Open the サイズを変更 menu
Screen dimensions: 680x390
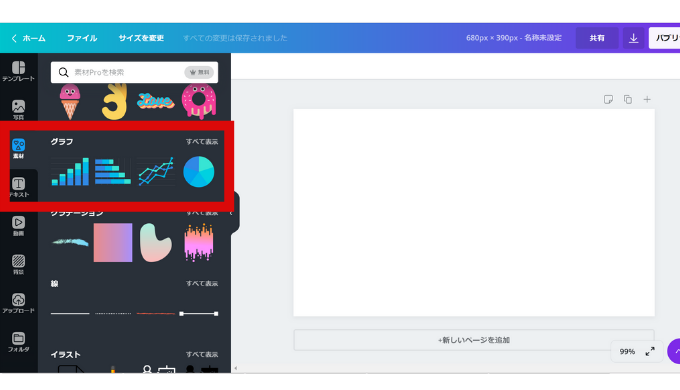click(141, 38)
